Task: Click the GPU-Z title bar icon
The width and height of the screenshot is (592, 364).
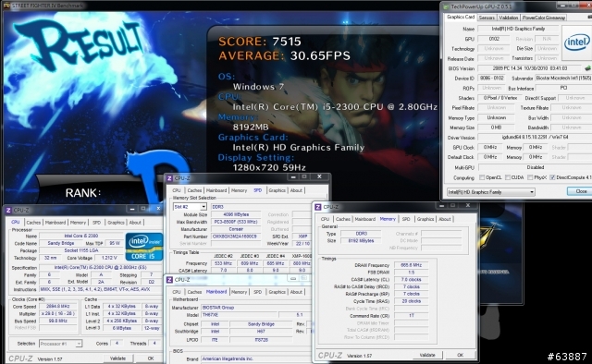Action: coord(446,6)
